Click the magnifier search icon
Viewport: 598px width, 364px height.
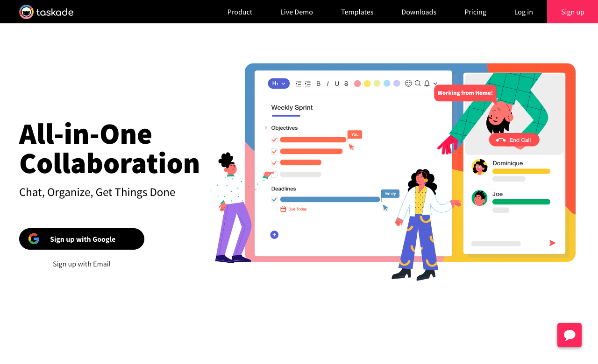(x=418, y=83)
